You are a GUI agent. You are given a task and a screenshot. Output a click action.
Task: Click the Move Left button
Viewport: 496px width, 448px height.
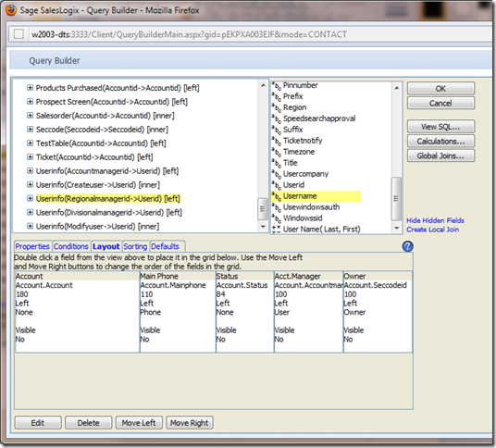pyautogui.click(x=139, y=423)
